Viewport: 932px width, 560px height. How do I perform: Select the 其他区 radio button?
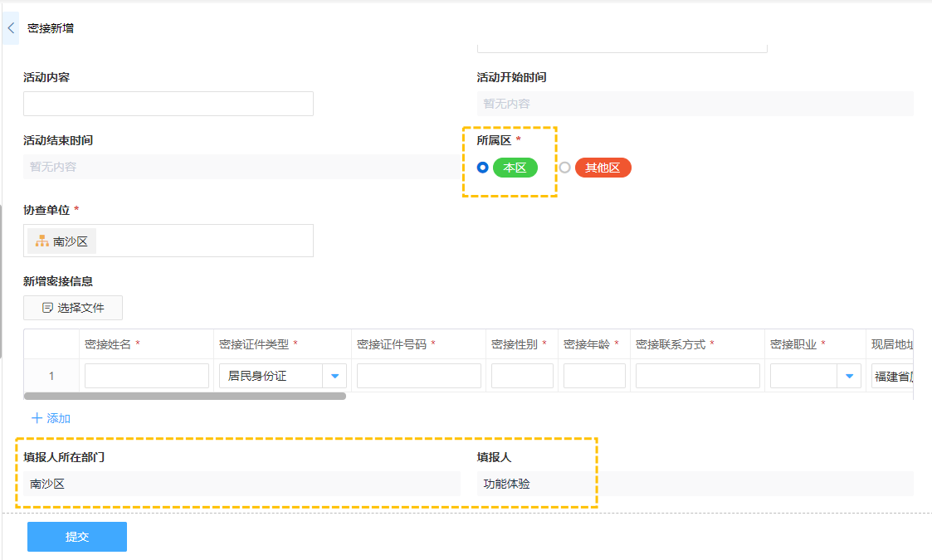(x=565, y=168)
